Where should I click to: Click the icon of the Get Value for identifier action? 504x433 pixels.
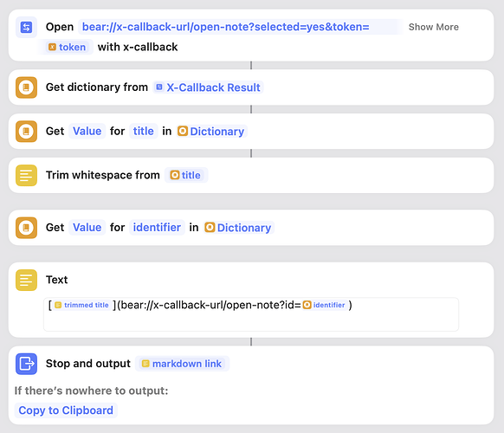coord(26,228)
